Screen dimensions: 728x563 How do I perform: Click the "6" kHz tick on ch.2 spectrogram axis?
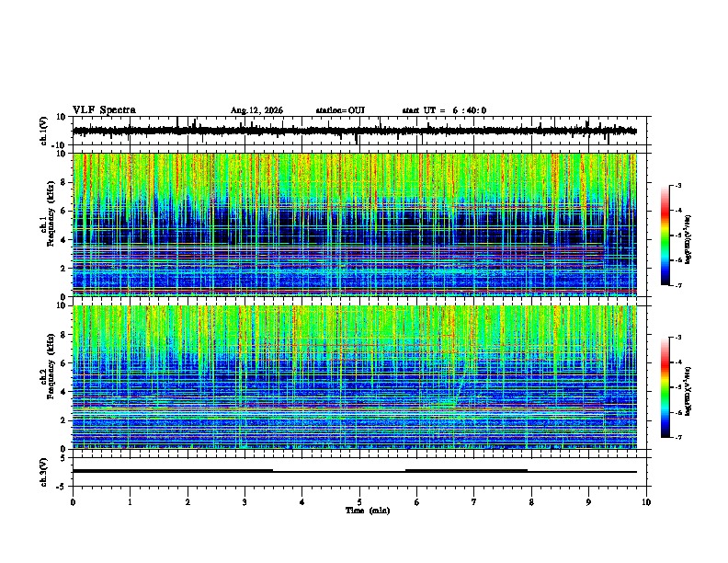[64, 363]
